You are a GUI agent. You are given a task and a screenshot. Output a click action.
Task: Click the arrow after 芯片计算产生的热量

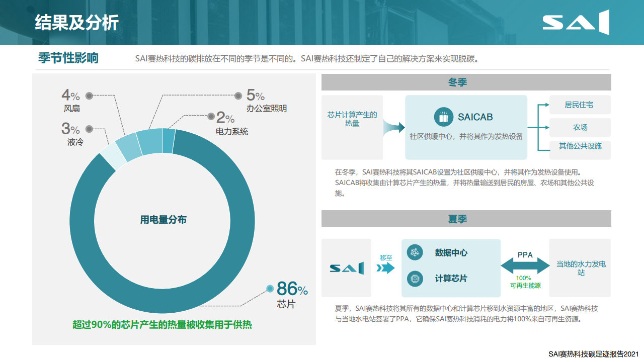coord(394,128)
